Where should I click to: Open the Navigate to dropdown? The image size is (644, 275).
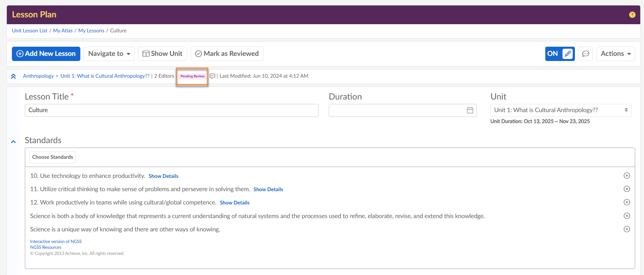coord(109,54)
